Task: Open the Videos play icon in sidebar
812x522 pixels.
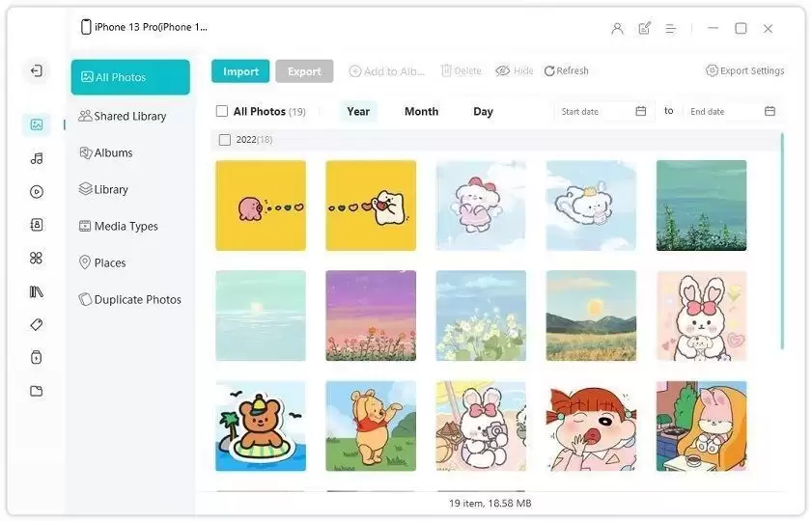Action: (x=37, y=192)
